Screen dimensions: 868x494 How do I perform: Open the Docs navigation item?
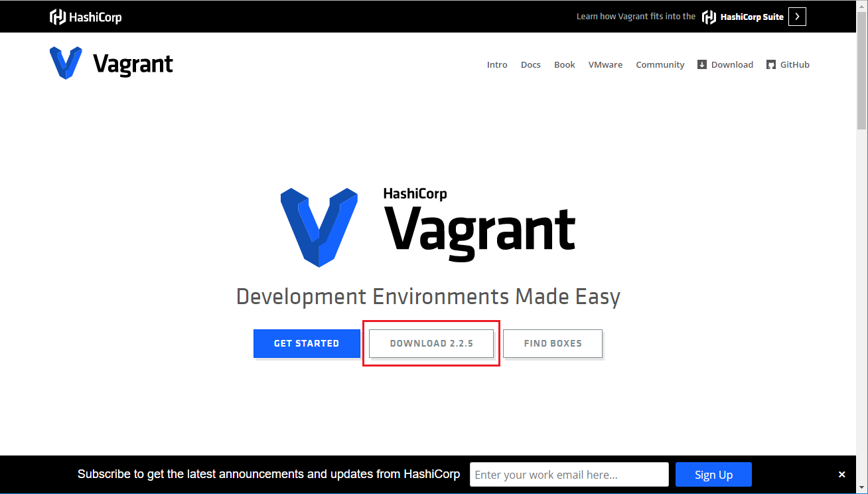[x=531, y=64]
